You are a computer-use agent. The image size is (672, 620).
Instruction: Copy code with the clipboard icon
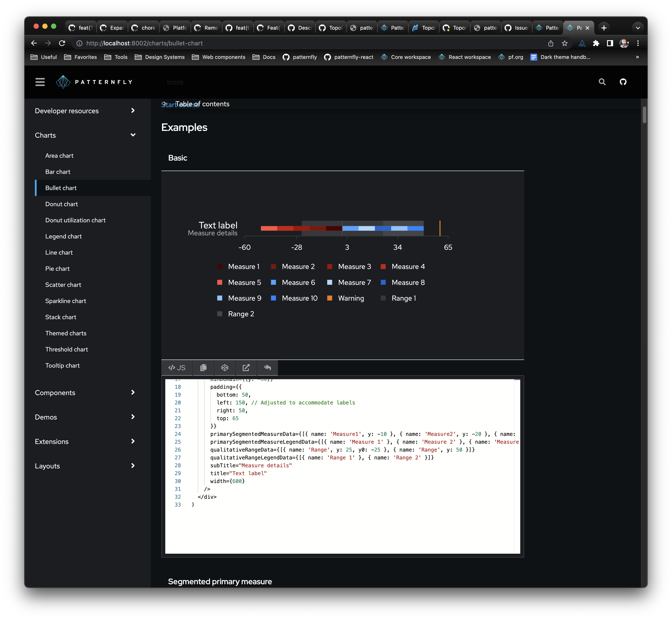[203, 368]
